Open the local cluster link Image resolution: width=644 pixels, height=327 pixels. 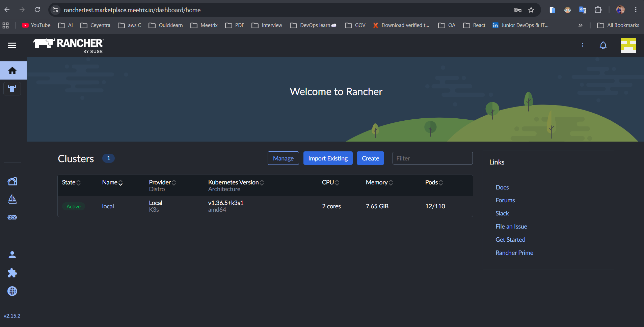pyautogui.click(x=108, y=206)
